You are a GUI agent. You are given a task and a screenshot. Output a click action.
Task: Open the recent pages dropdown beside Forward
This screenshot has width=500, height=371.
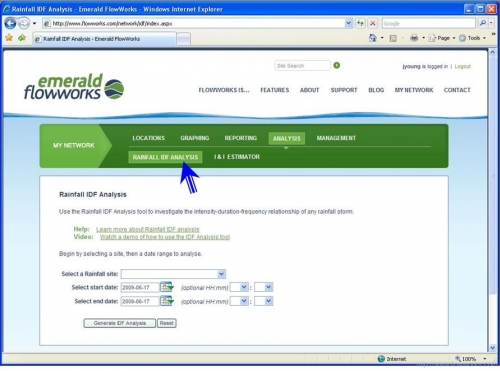click(x=34, y=24)
